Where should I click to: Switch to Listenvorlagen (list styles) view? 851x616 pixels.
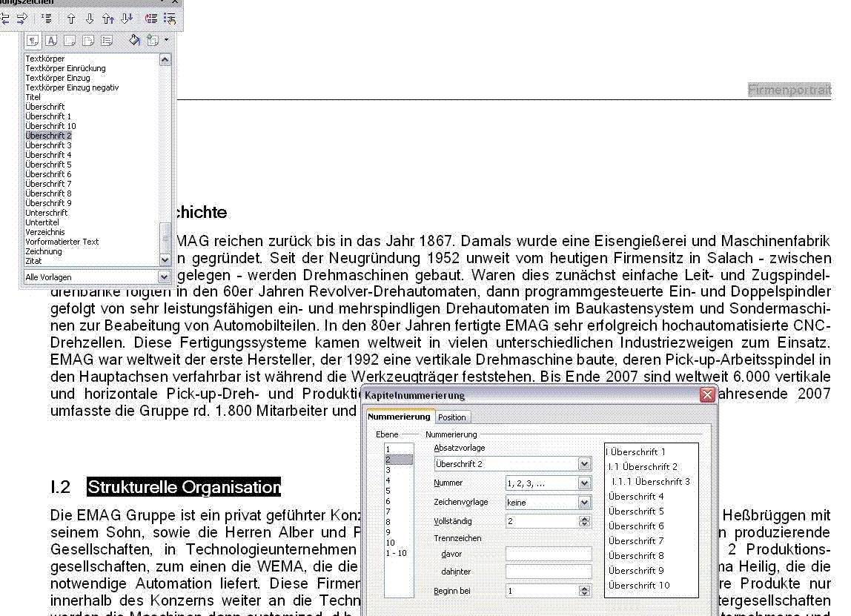pyautogui.click(x=107, y=40)
